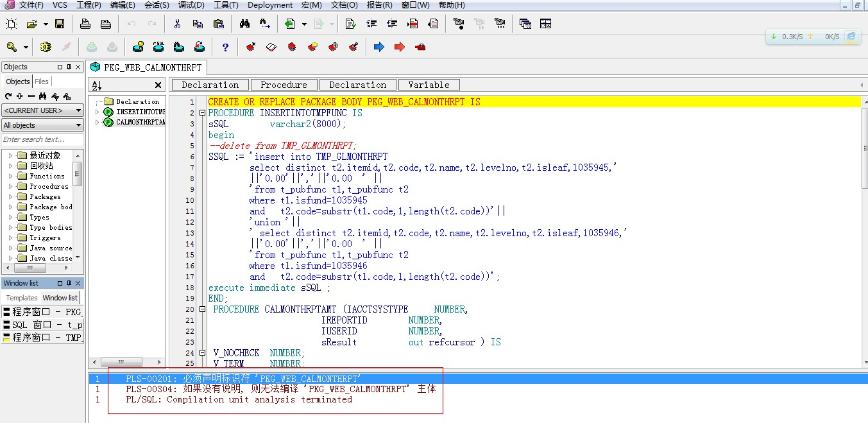Cut selection with the scissors icon
This screenshot has height=423, width=868.
point(177,24)
